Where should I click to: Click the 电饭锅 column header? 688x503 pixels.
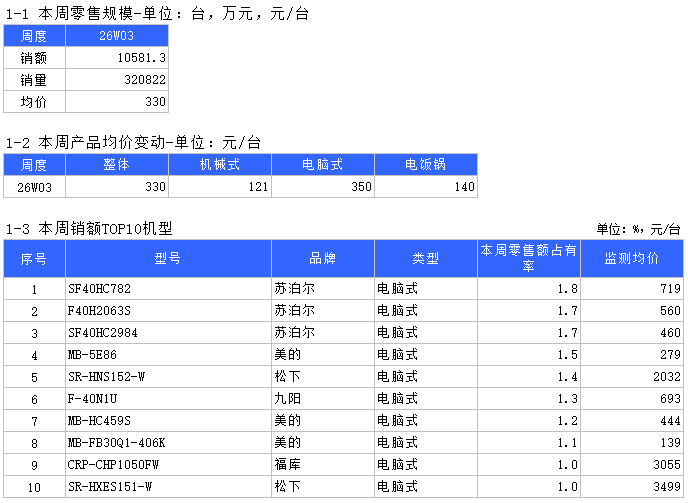[426, 165]
